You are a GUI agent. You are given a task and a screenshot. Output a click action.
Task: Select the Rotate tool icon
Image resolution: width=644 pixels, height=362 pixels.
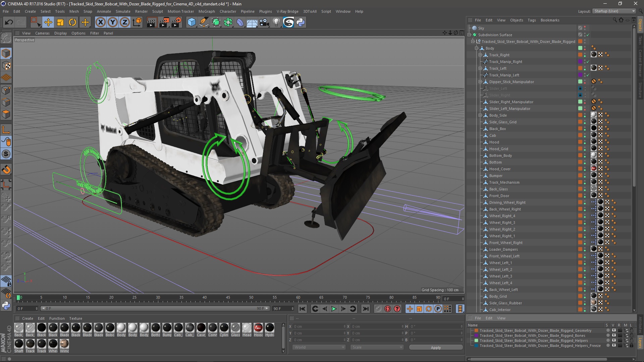pos(72,22)
